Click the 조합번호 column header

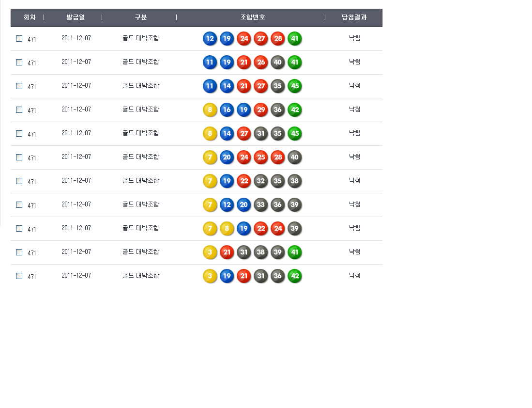point(252,17)
